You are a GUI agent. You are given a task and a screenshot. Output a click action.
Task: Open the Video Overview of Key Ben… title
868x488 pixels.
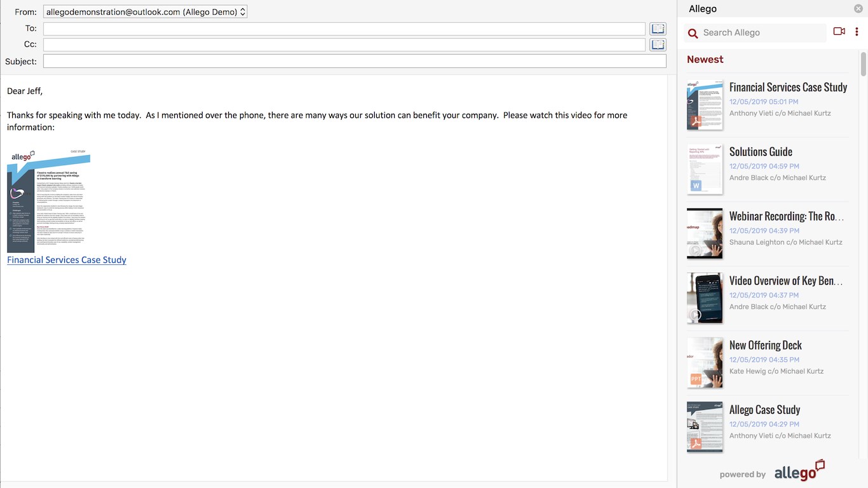[x=787, y=281]
